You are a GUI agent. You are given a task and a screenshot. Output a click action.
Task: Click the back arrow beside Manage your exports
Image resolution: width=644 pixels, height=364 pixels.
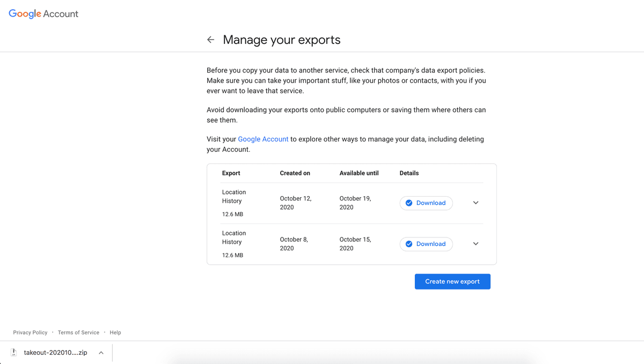click(210, 40)
